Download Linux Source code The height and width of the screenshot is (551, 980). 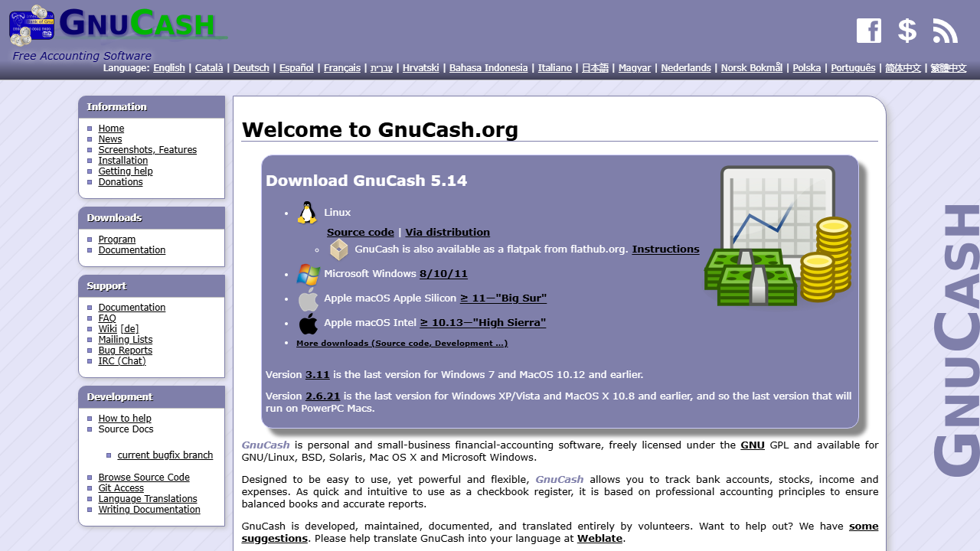coord(361,233)
